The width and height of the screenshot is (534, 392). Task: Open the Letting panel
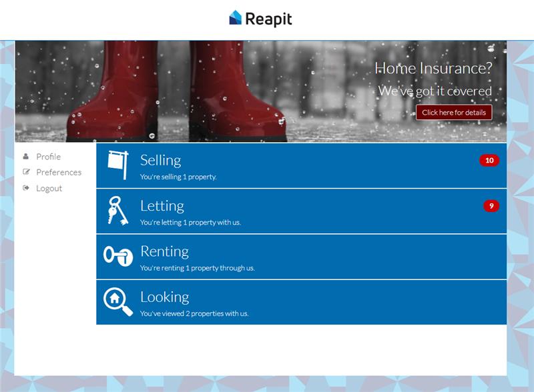(x=300, y=212)
